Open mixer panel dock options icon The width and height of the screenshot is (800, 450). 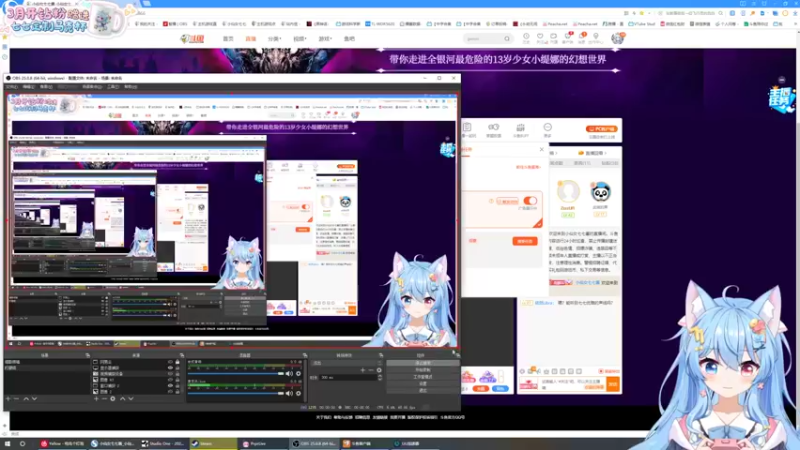pos(305,355)
